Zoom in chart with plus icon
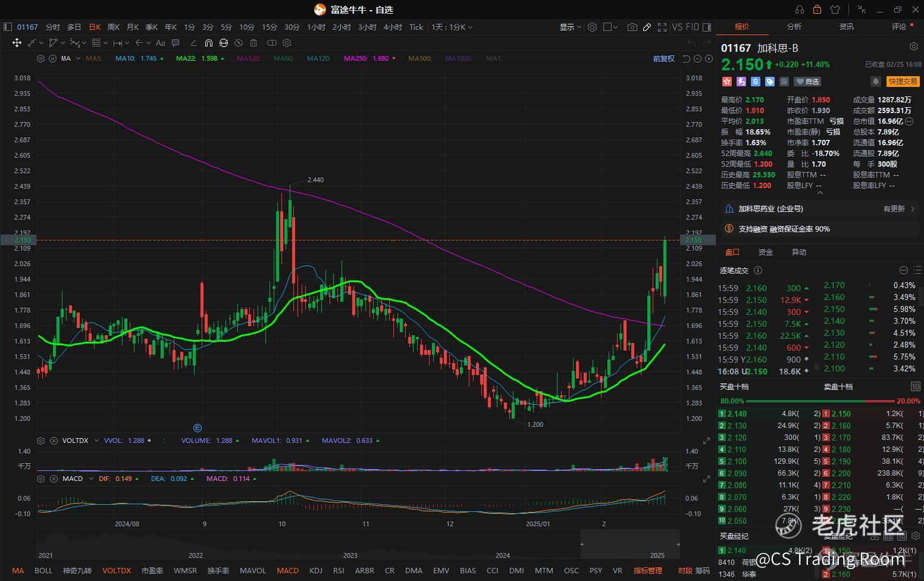Image resolution: width=924 pixels, height=581 pixels. 709,58
